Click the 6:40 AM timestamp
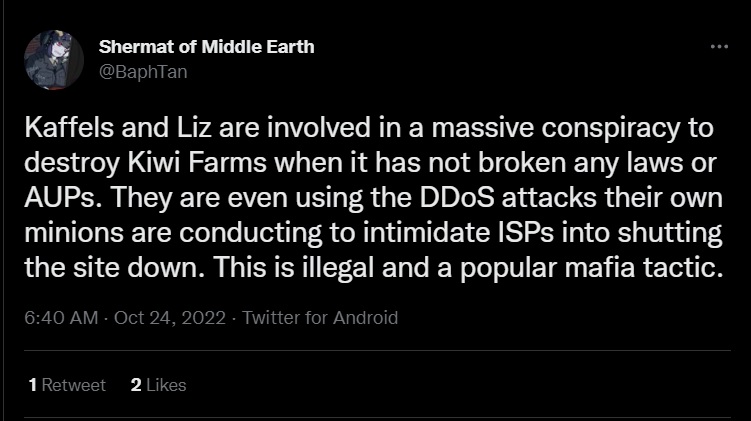Screen dimensions: 751x421 pyautogui.click(x=62, y=318)
